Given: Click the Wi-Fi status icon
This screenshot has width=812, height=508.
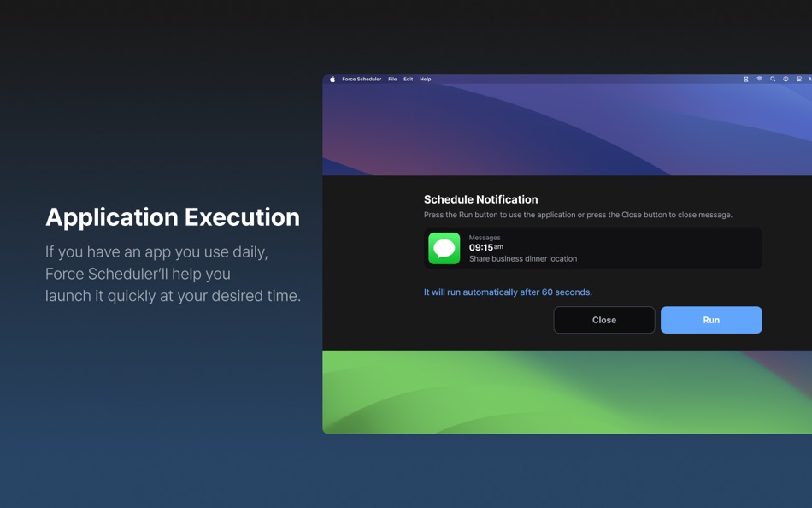Looking at the screenshot, I should point(760,79).
